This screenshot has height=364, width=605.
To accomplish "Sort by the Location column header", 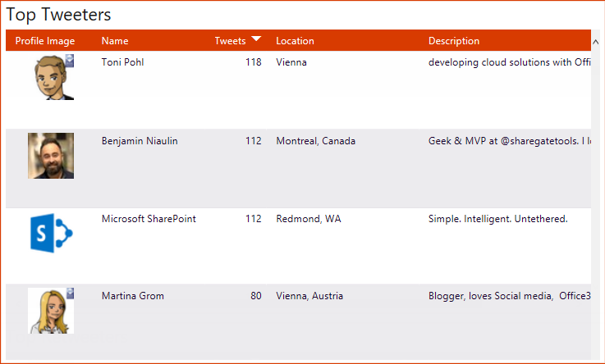I will pyautogui.click(x=295, y=41).
